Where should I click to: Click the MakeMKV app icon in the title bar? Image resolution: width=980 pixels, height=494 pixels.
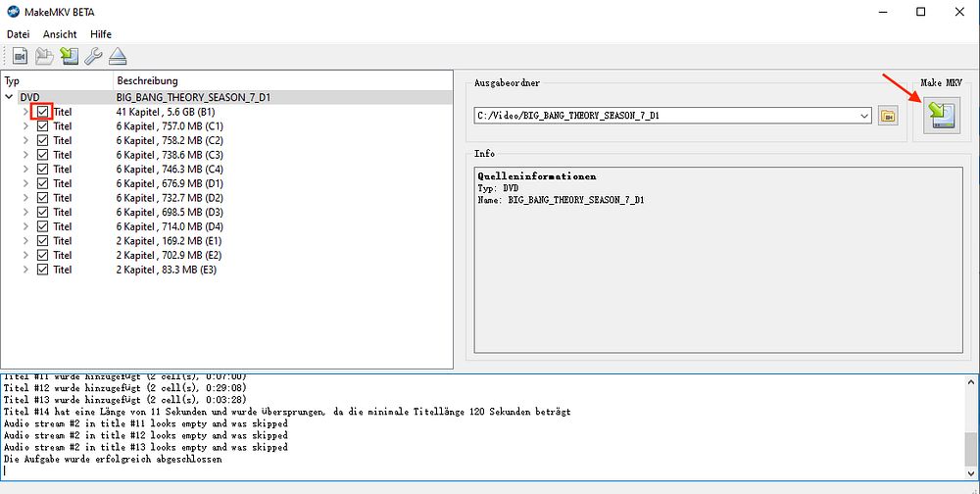[13, 11]
